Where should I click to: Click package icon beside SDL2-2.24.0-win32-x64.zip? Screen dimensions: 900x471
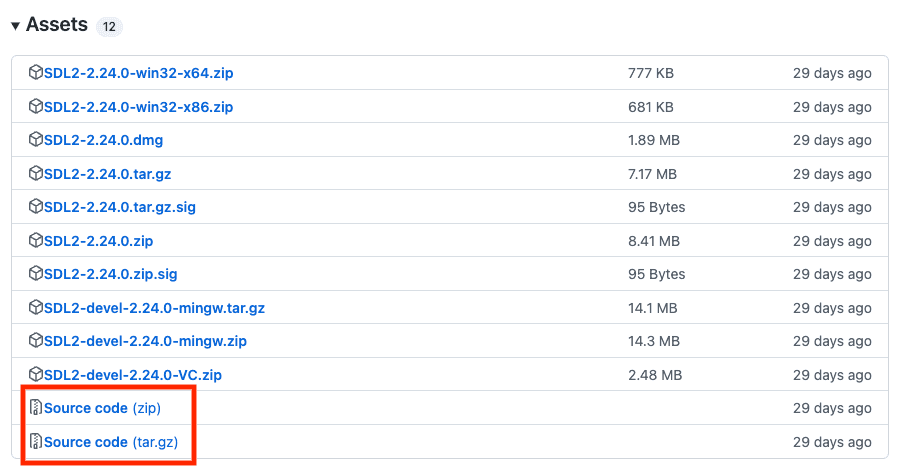(x=36, y=73)
